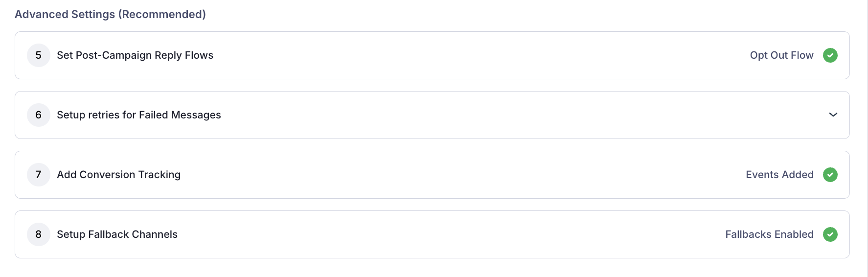Select the step 8 number badge
Viewport: 868px width, 277px height.
point(39,234)
